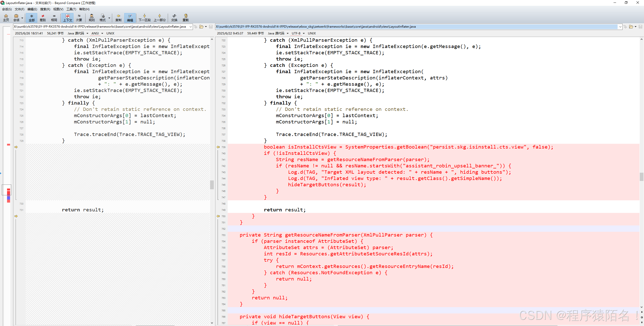Click the 规则 rules icon
The height and width of the screenshot is (326, 644).
(92, 18)
